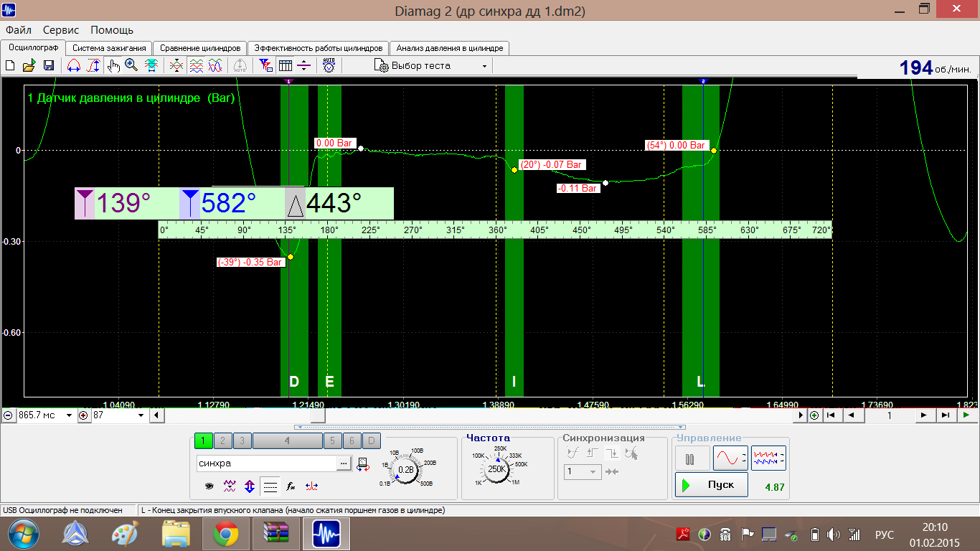This screenshot has height=551, width=980.
Task: Toggle the table grid icon
Action: point(286,65)
